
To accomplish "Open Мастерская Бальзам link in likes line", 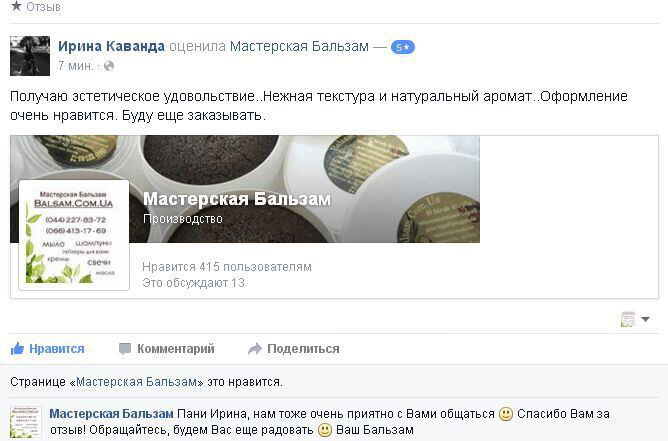I will coord(136,382).
